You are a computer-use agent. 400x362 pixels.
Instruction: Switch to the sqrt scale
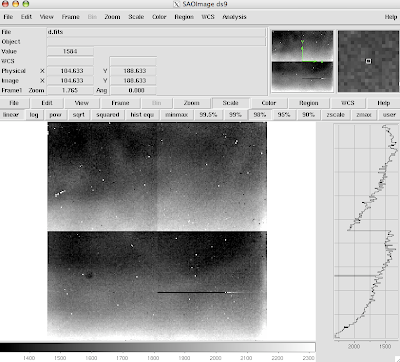pos(79,115)
